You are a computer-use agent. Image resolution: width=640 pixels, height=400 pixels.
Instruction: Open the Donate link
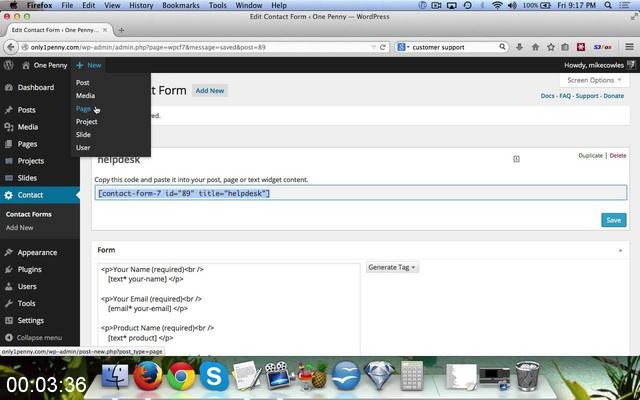pyautogui.click(x=613, y=96)
